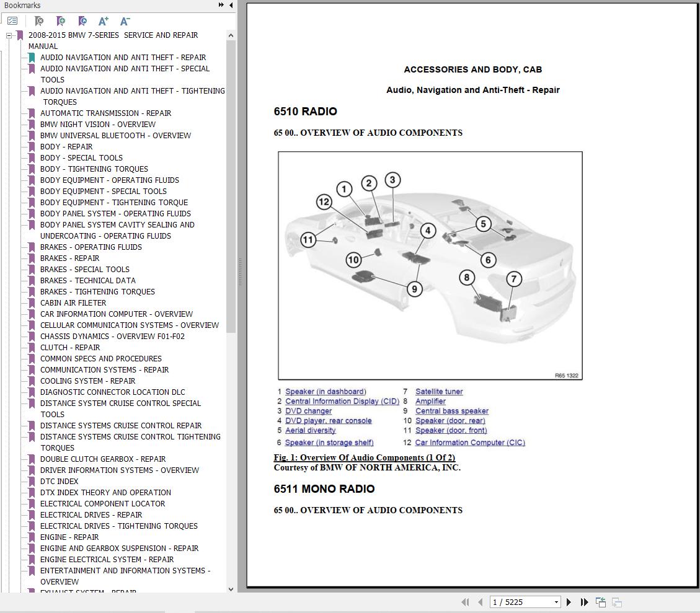The height and width of the screenshot is (613, 700).
Task: Open the Cabin Air Fileter bookmark
Action: (73, 303)
